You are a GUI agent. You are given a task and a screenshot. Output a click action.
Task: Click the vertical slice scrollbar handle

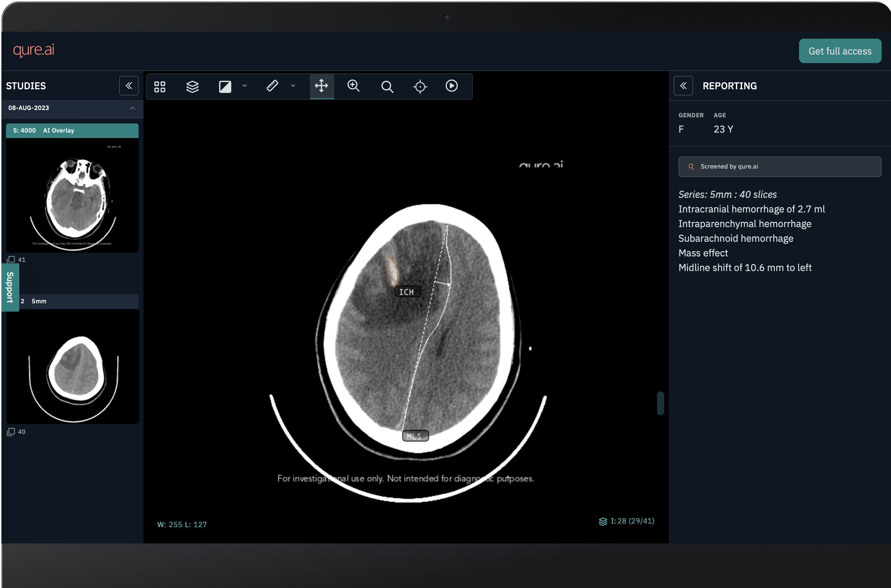(660, 403)
